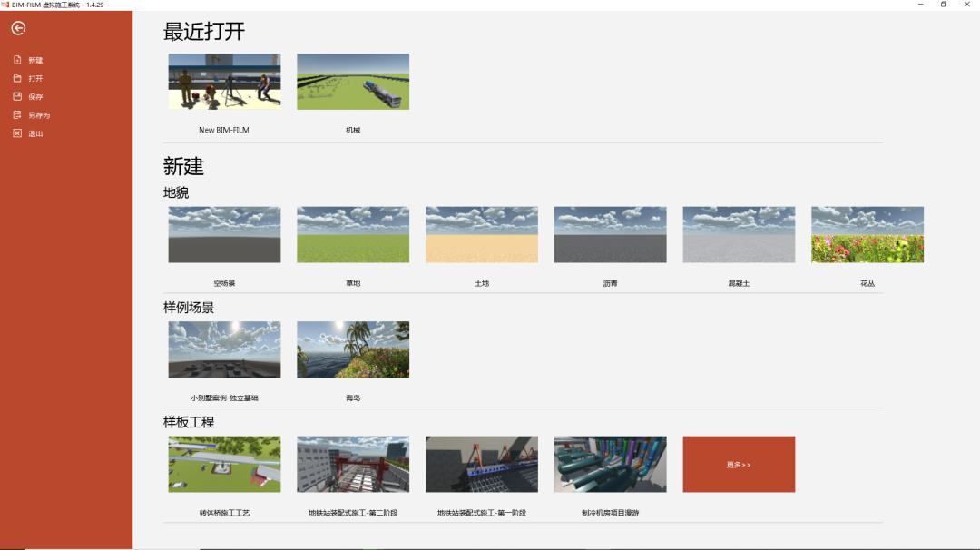Open the 制冷机房项目漫游 template project

[610, 464]
